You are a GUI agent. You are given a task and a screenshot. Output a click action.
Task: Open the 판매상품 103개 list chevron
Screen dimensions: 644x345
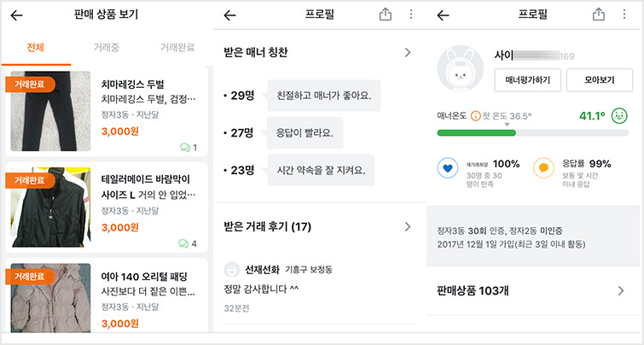click(x=621, y=290)
